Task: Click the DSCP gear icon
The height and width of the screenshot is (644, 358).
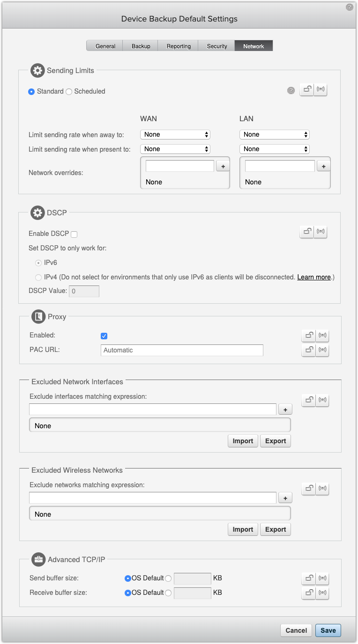Action: [x=37, y=212]
